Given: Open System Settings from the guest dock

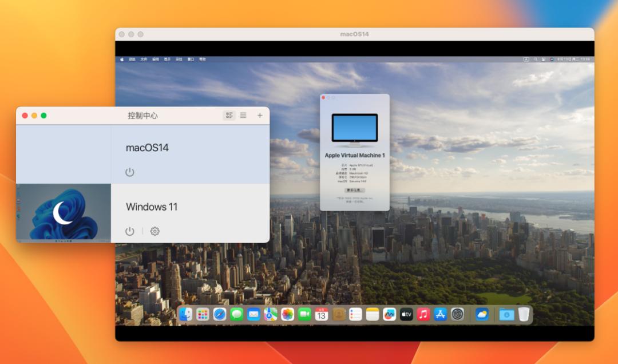Looking at the screenshot, I should pyautogui.click(x=457, y=314).
